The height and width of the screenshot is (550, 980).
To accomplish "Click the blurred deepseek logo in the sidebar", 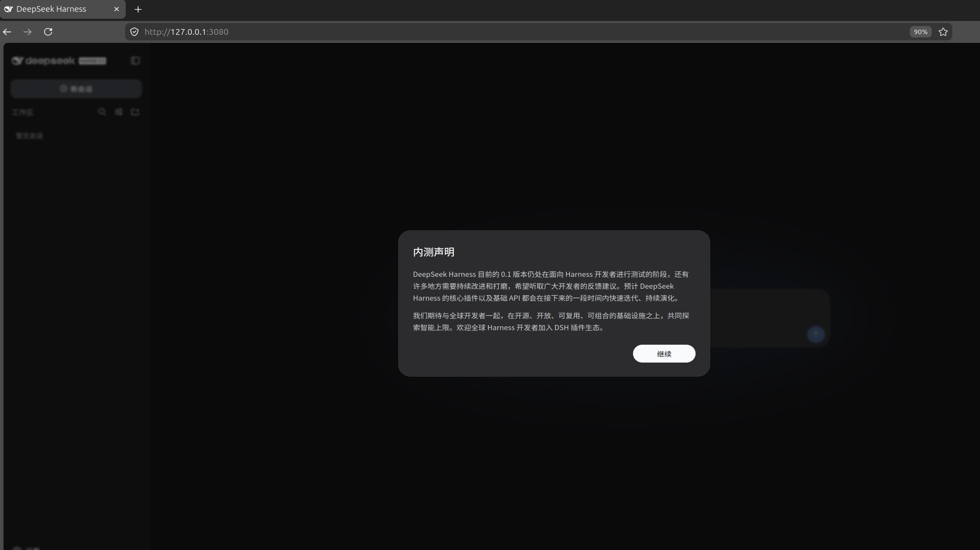I will tap(59, 61).
